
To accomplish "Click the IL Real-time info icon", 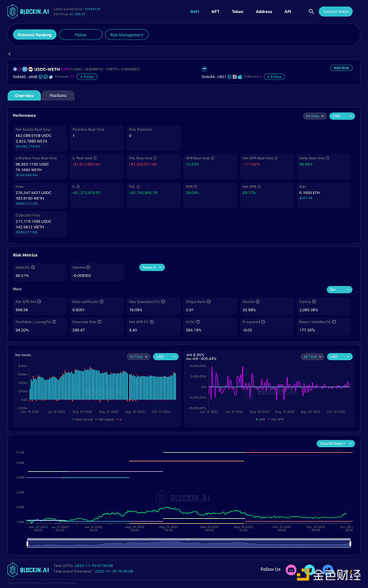I will click(95, 158).
